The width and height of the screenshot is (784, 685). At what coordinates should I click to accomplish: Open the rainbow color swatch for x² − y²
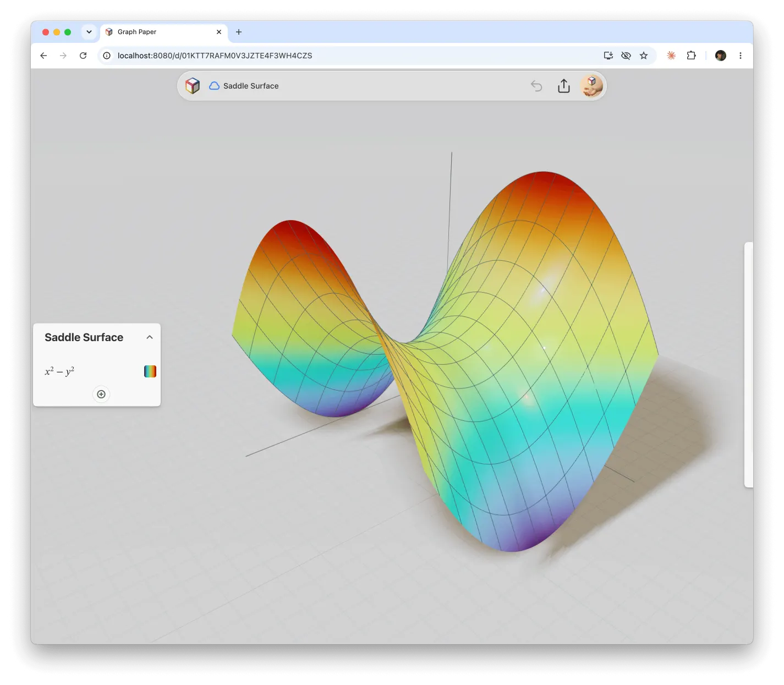tap(150, 371)
